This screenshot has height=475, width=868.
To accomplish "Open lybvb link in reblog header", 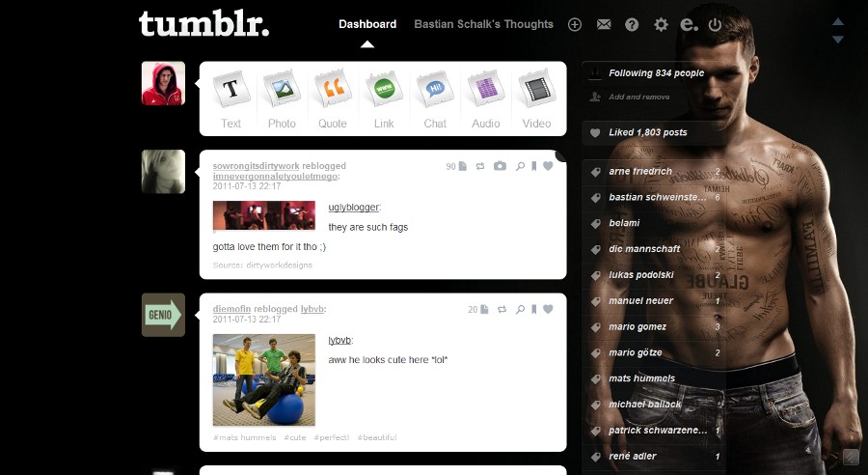I will click(x=312, y=309).
